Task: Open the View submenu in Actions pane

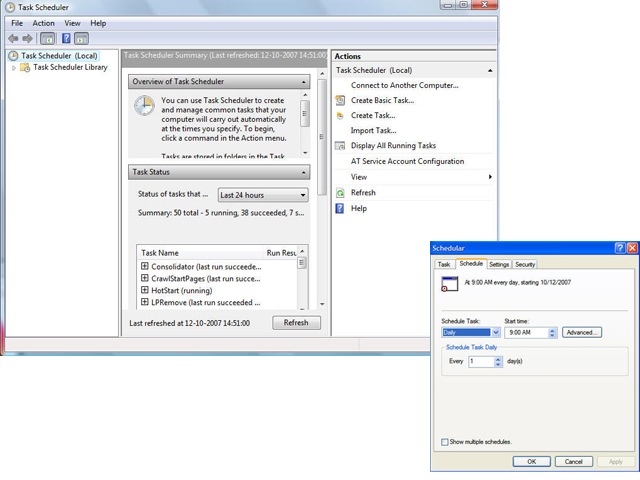Action: click(x=420, y=177)
